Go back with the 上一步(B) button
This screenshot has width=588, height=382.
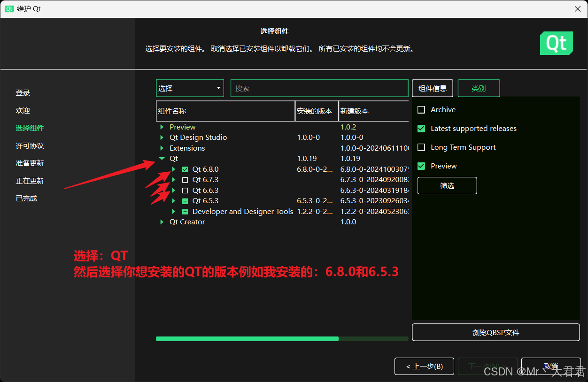pyautogui.click(x=424, y=367)
